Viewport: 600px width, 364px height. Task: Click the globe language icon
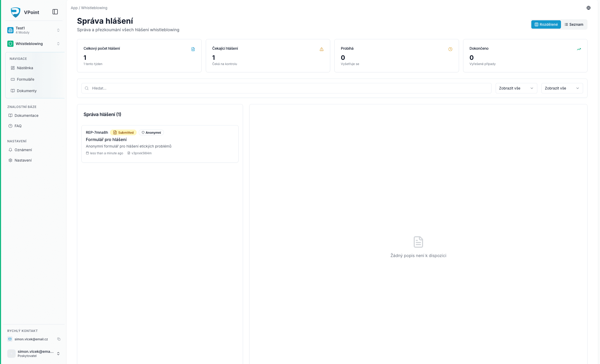point(588,8)
